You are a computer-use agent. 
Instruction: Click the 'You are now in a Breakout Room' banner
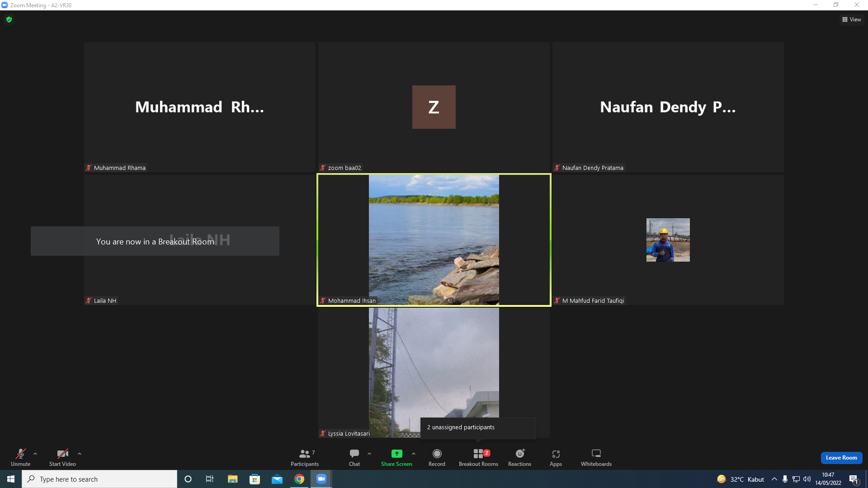155,241
